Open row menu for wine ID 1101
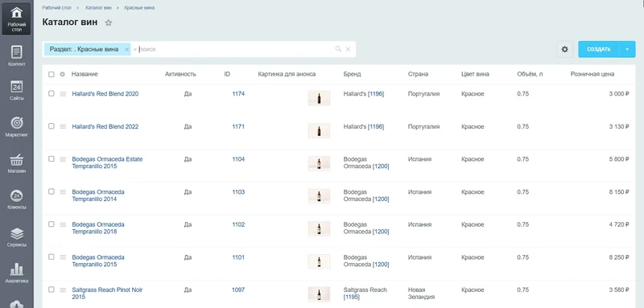Image resolution: width=644 pixels, height=308 pixels. [x=63, y=257]
